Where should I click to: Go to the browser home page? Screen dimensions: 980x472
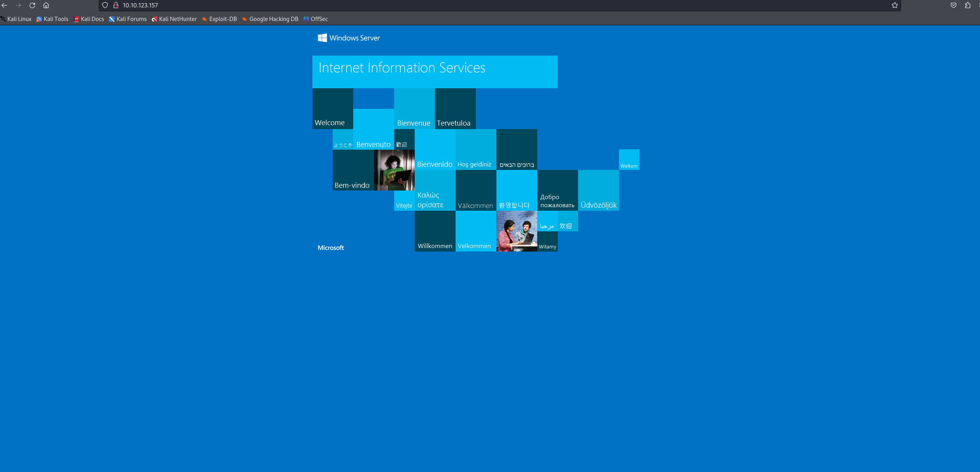[46, 5]
